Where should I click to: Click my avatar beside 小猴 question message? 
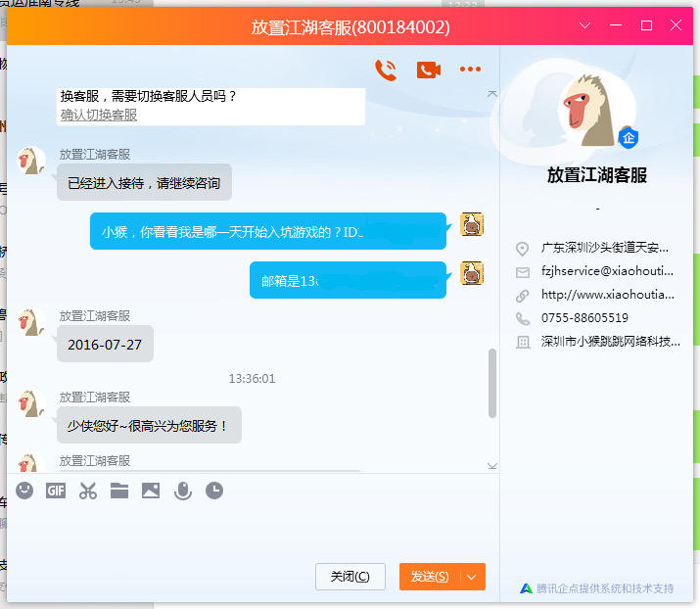(x=472, y=224)
